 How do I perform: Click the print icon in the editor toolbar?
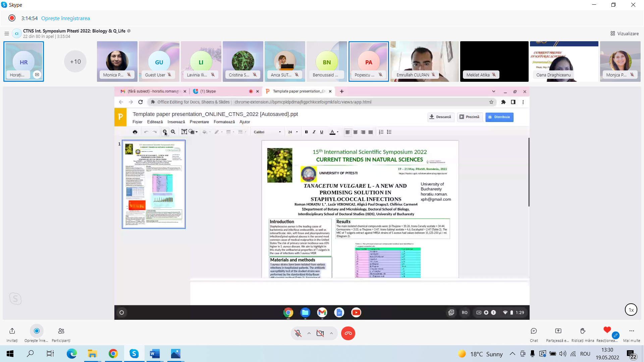click(x=135, y=132)
